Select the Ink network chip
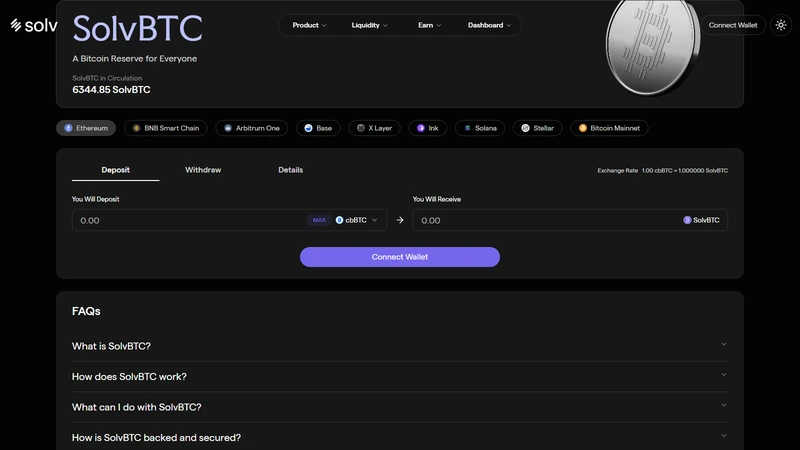The height and width of the screenshot is (450, 800). [428, 128]
